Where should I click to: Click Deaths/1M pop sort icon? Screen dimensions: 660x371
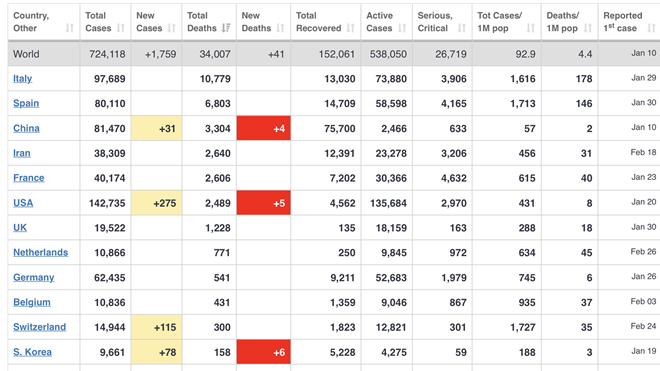(588, 28)
